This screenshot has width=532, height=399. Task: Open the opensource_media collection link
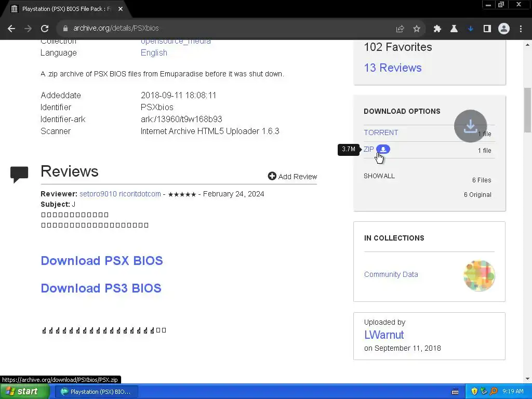coord(176,42)
